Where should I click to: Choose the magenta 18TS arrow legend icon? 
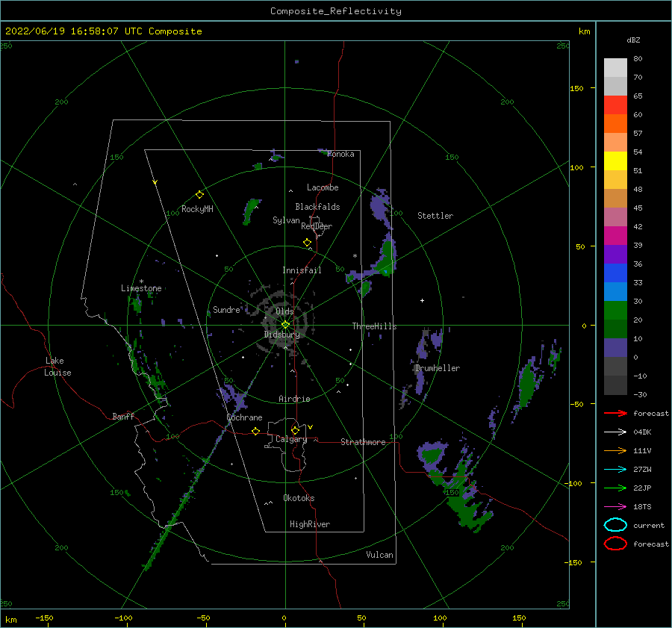coord(615,507)
